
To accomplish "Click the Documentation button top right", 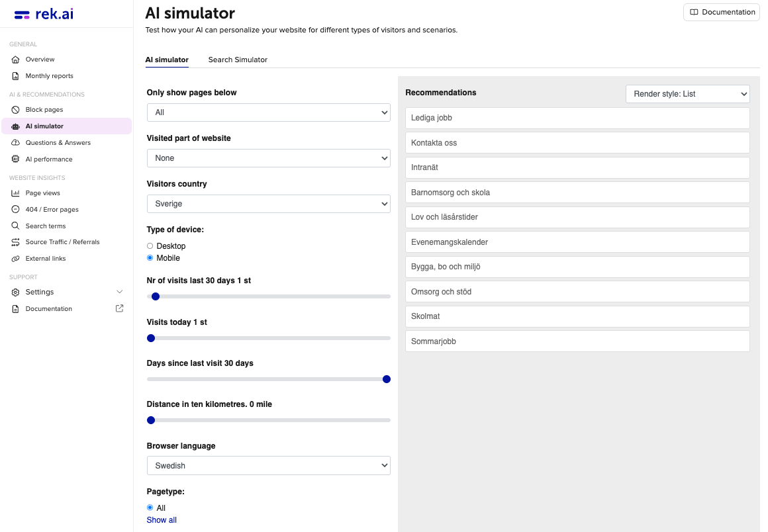I will click(x=721, y=12).
